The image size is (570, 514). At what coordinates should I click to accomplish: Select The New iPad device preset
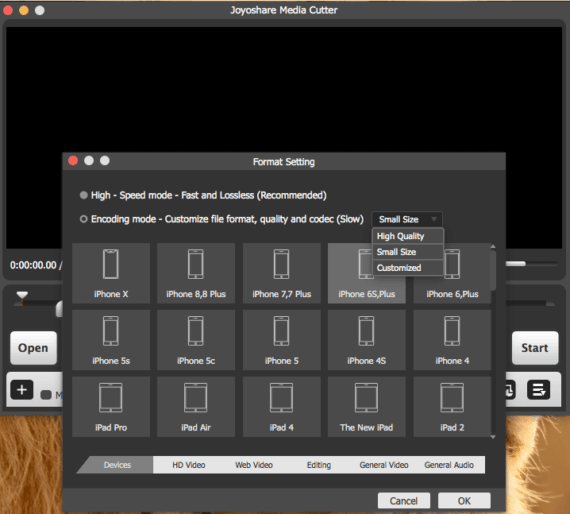(366, 406)
